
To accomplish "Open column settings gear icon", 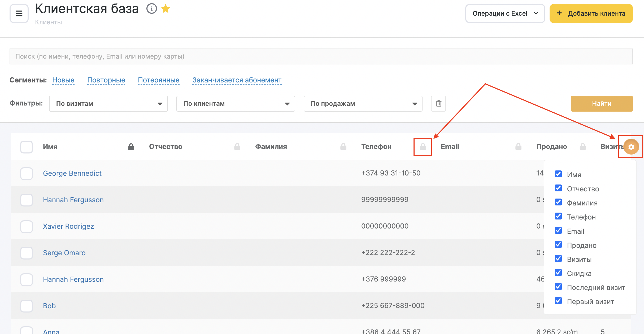I will [631, 147].
